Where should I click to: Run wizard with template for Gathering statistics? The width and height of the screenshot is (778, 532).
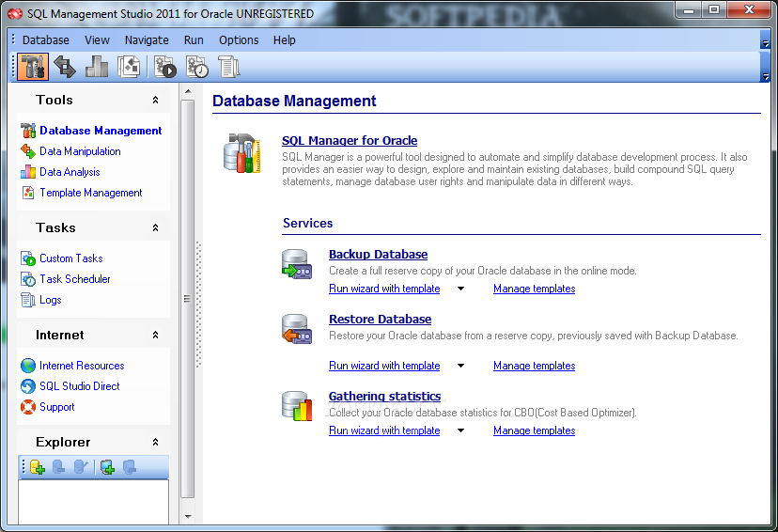click(384, 430)
